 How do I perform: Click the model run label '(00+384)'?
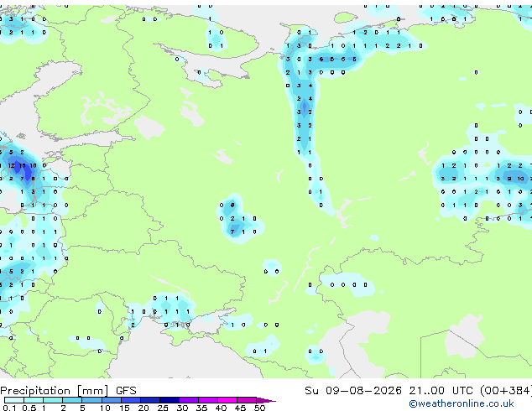505,390
